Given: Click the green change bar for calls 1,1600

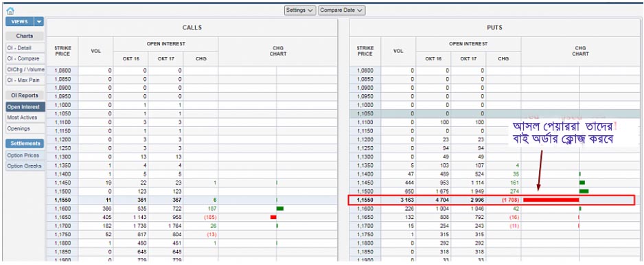Looking at the screenshot, I should tap(280, 209).
